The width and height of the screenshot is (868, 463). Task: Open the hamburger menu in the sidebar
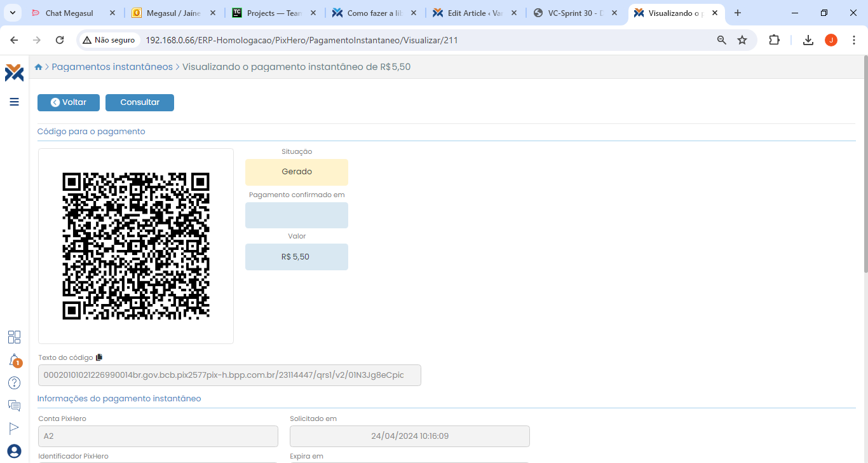14,102
